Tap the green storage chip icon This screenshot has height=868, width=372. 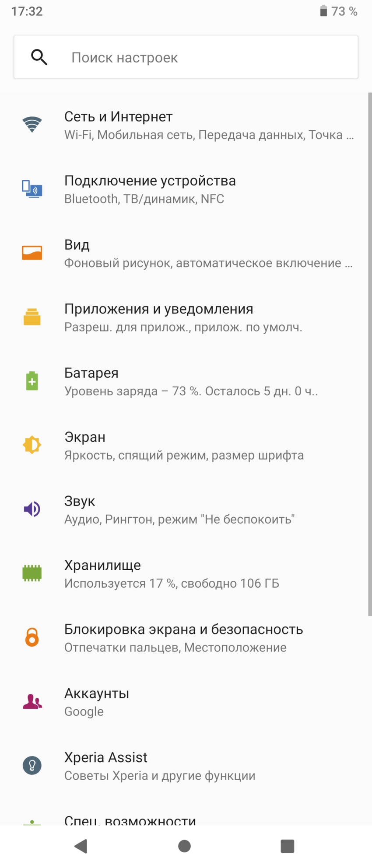[x=32, y=573]
